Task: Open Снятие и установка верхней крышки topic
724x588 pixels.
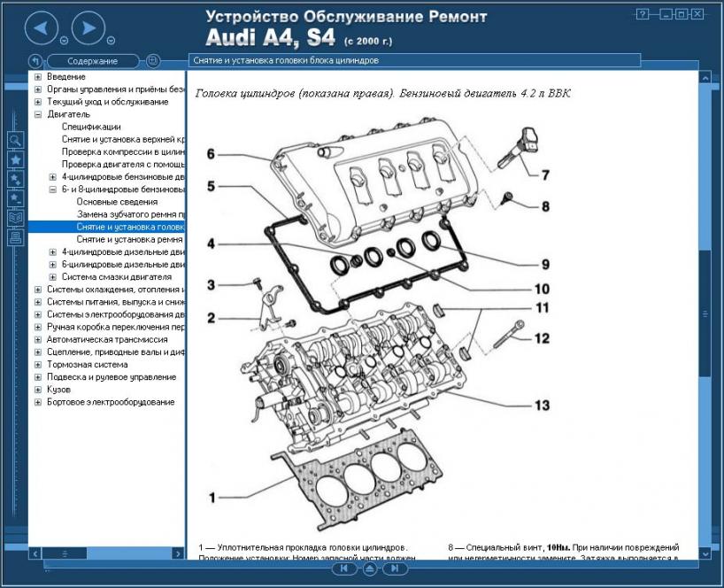Action: tap(123, 139)
